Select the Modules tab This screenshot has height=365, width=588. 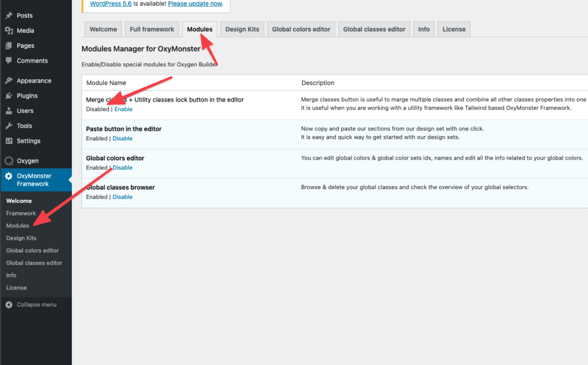click(x=199, y=29)
